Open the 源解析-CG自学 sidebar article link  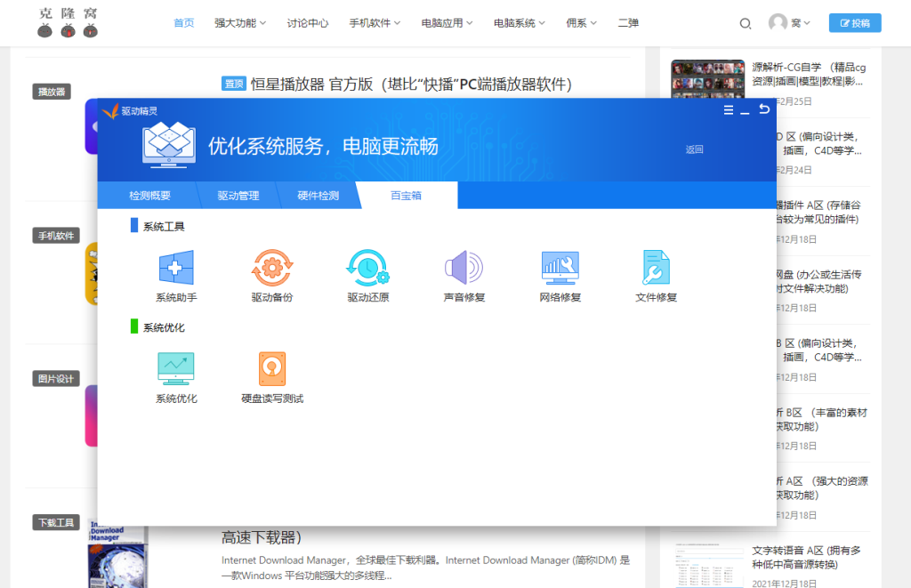809,75
